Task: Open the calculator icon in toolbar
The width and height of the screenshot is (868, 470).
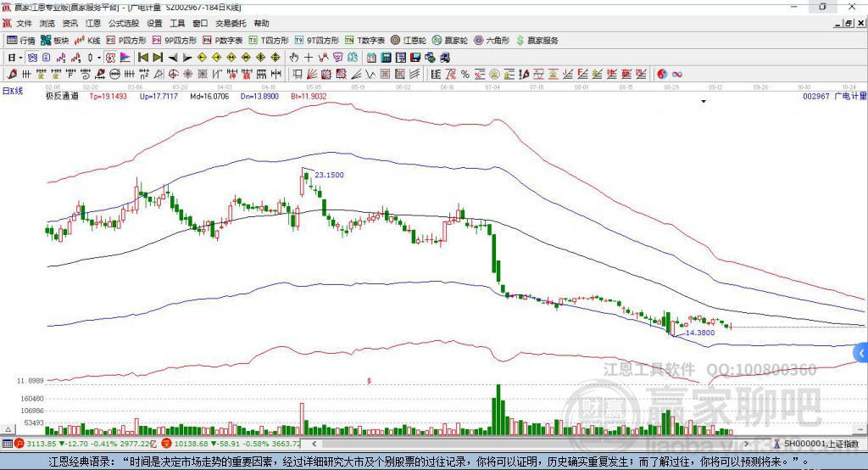Action: (386, 58)
